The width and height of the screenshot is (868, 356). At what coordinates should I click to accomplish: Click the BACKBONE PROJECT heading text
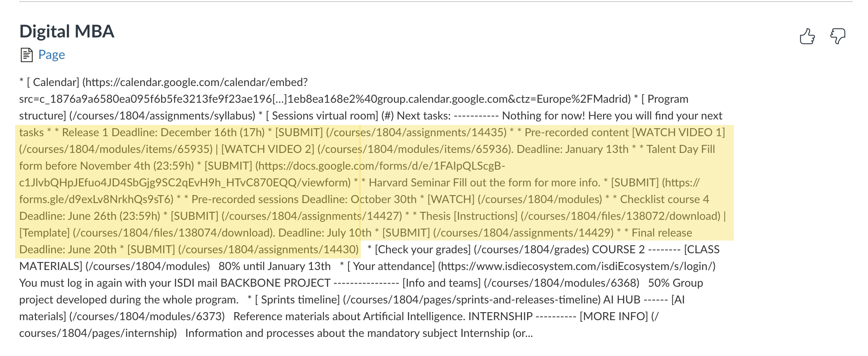[x=275, y=283]
